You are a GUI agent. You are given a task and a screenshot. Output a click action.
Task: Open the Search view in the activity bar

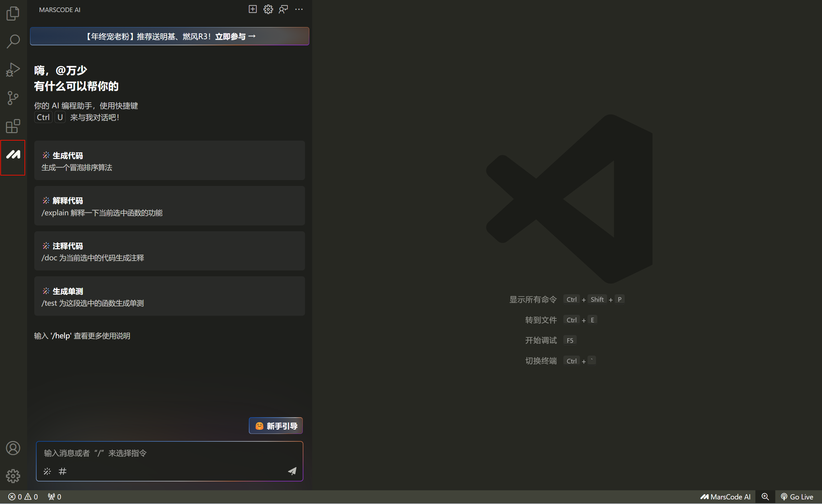tap(13, 42)
